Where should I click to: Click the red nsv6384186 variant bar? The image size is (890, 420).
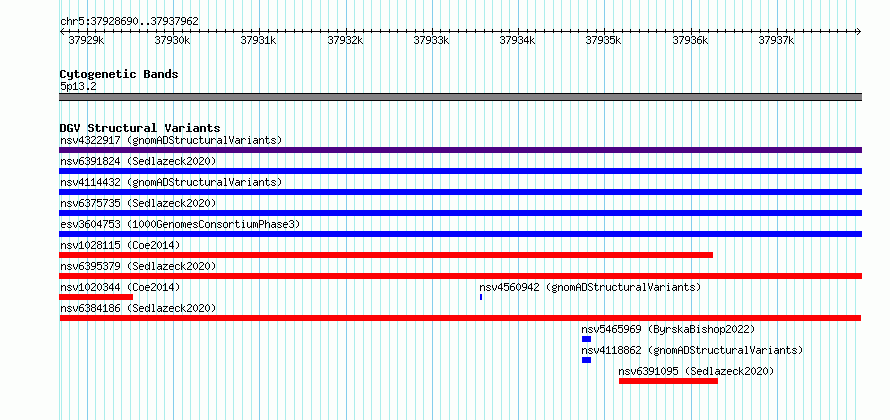(x=460, y=318)
